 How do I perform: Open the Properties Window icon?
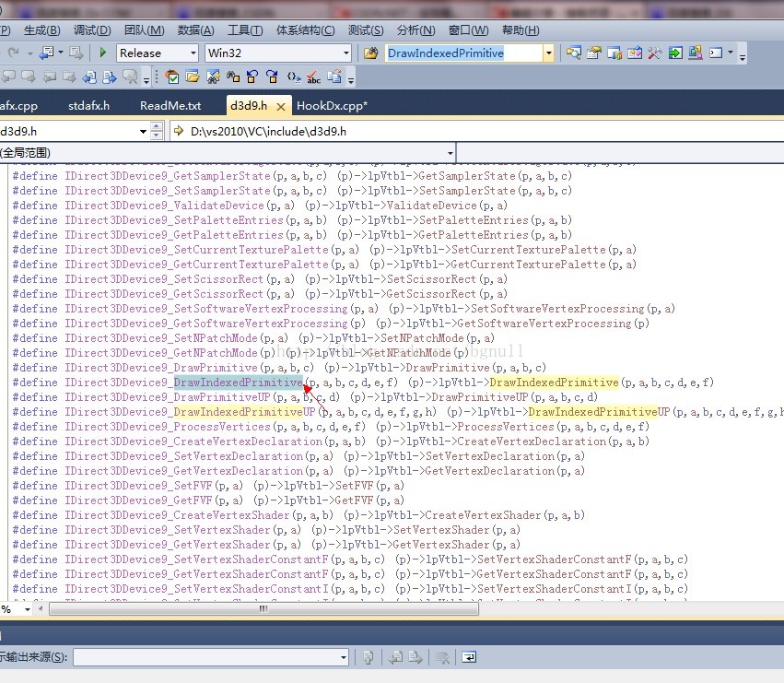coord(594,53)
